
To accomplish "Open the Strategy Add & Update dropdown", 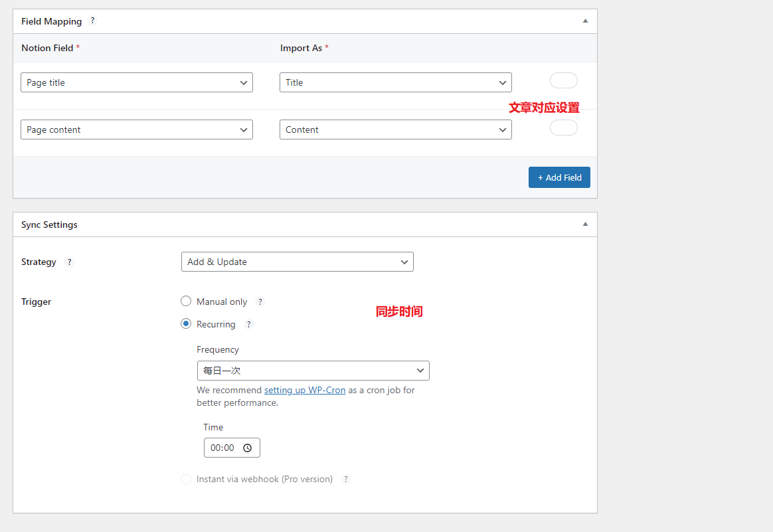I will tap(297, 262).
